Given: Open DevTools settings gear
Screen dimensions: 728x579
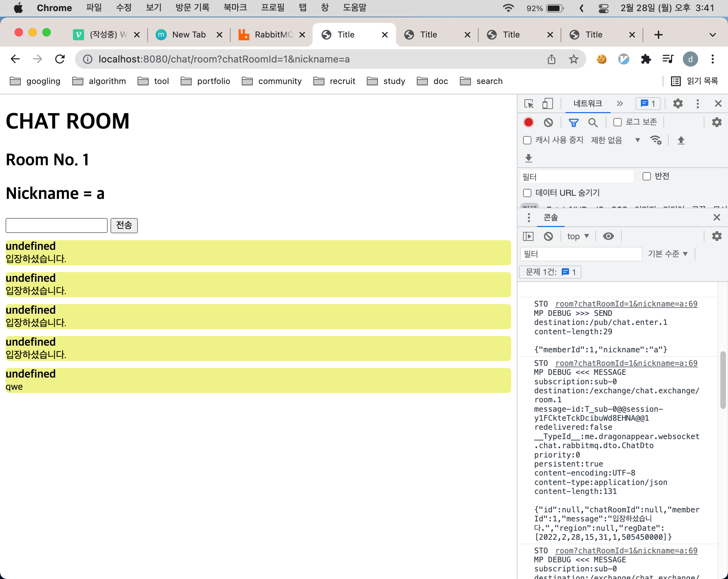Looking at the screenshot, I should 678,103.
